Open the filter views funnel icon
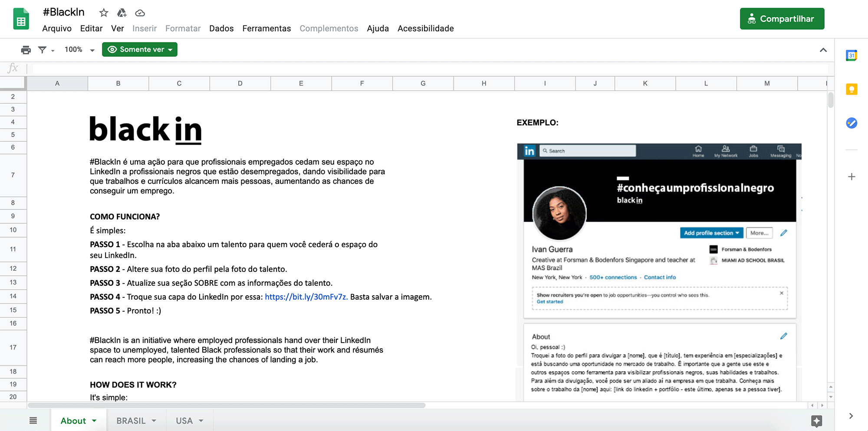The width and height of the screenshot is (868, 431). 42,50
